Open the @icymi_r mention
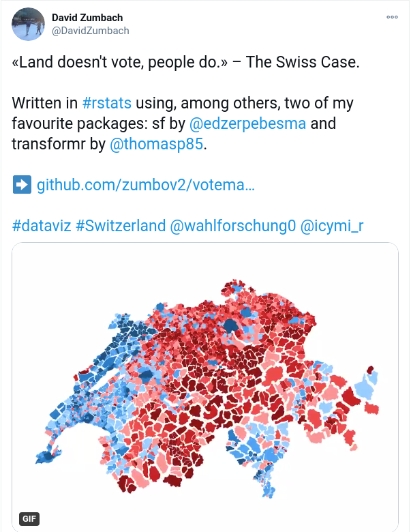 pos(332,226)
